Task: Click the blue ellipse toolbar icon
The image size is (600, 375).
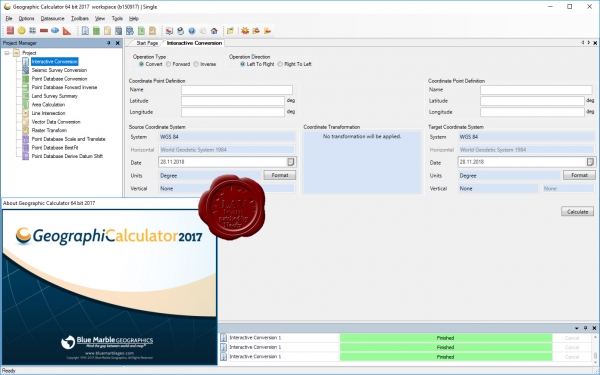Action: tap(55, 31)
